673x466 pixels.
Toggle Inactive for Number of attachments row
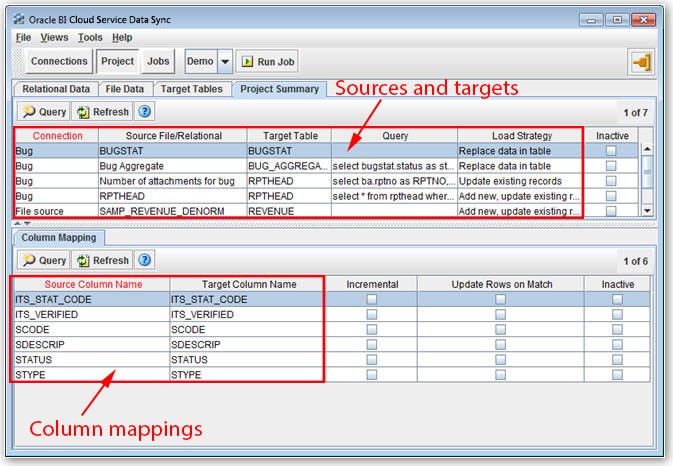pos(611,181)
